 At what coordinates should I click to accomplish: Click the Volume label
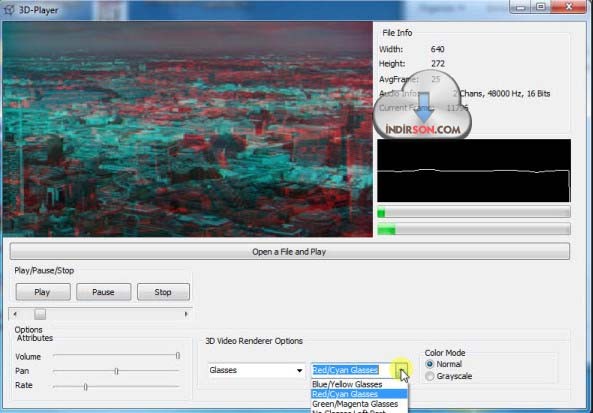[x=28, y=357]
